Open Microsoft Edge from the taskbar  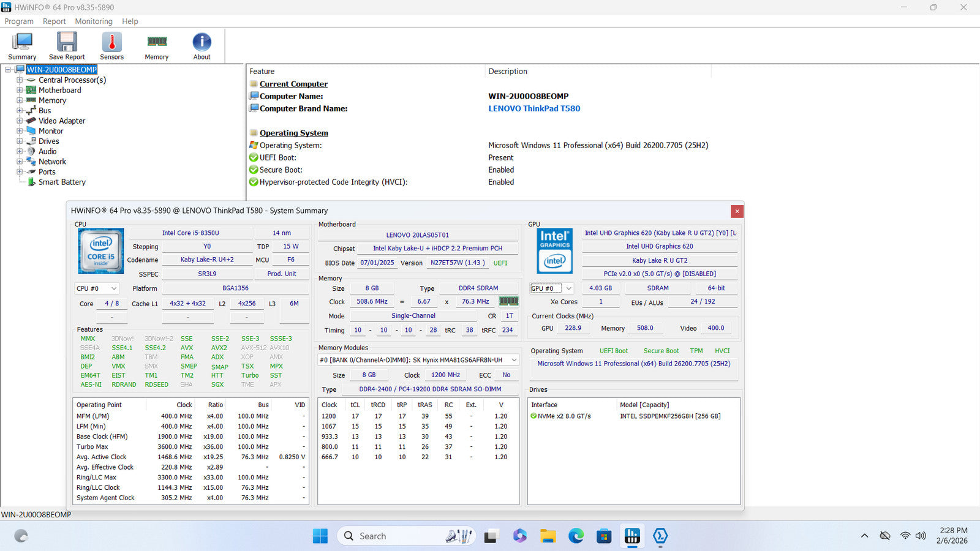[576, 536]
